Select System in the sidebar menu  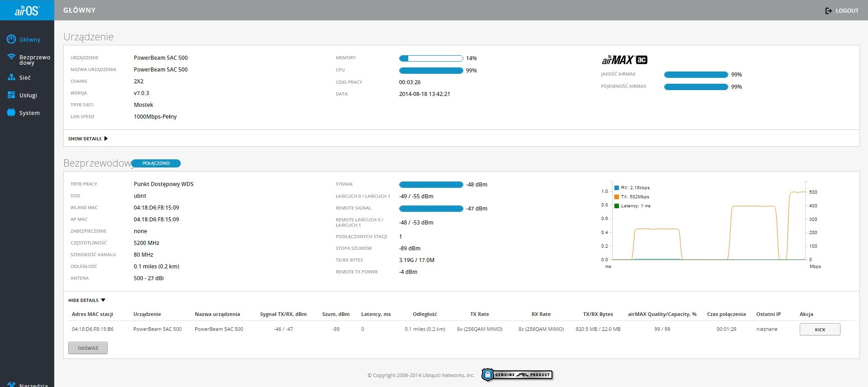(x=29, y=113)
